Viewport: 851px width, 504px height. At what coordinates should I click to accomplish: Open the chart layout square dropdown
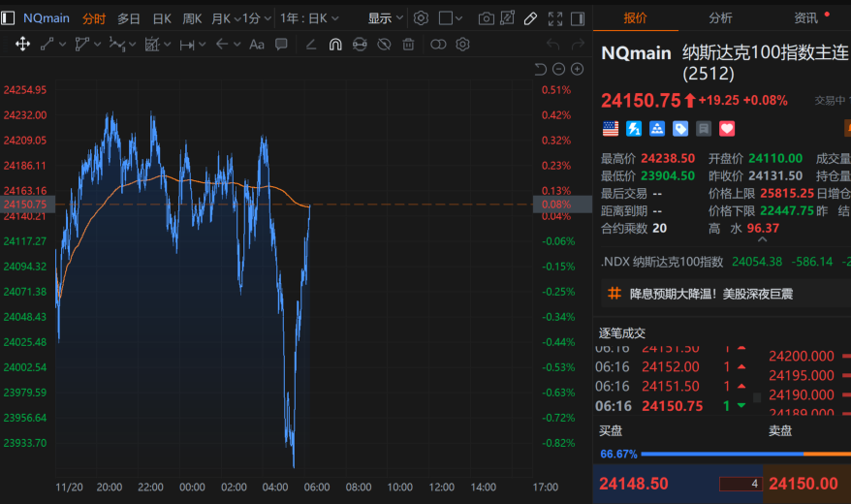[x=450, y=18]
